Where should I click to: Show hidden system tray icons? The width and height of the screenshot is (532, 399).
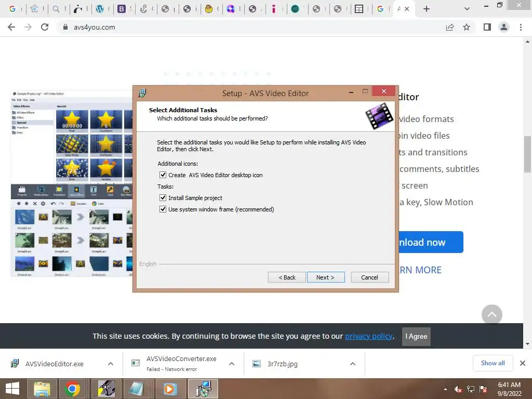point(445,389)
